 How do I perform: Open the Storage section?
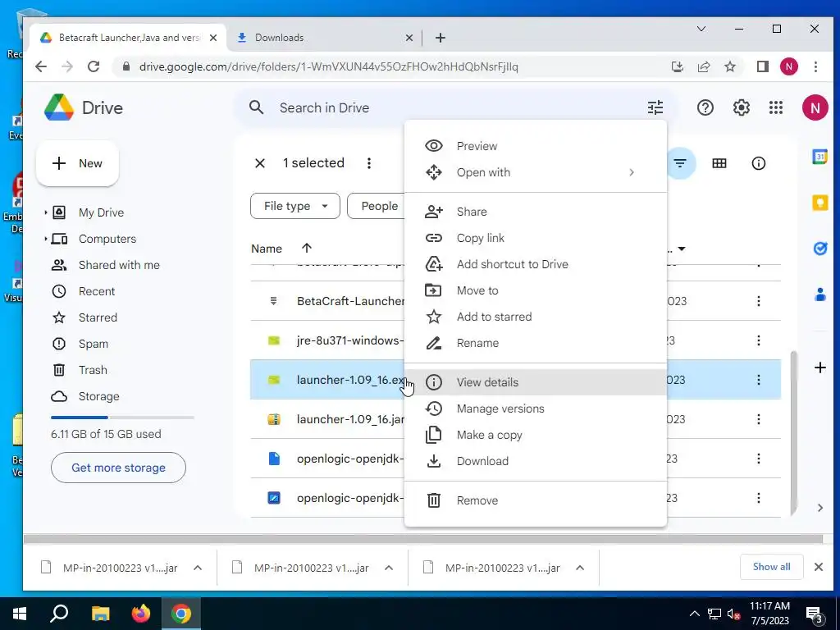coord(98,396)
